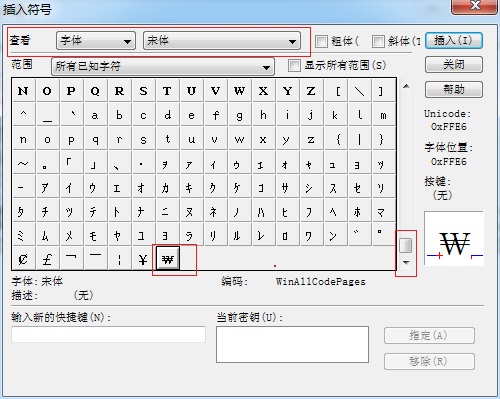Select the cent sign ¢ symbol cell
This screenshot has height=399, width=500.
(23, 259)
